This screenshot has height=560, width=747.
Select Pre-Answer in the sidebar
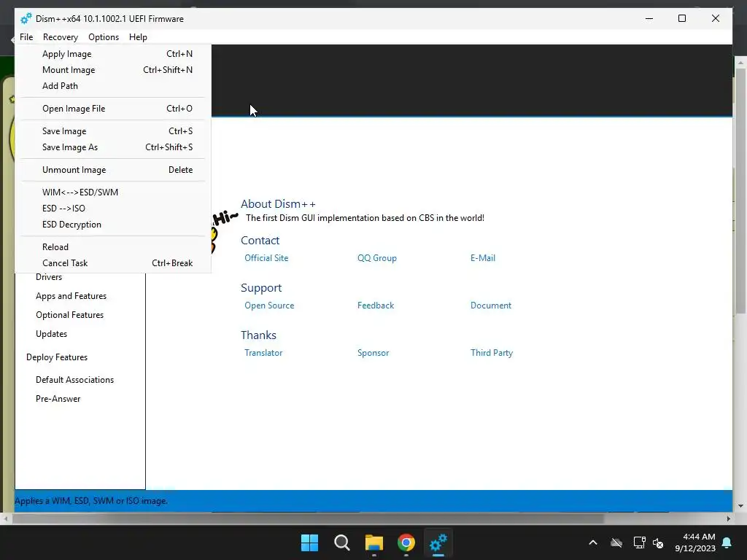58,399
